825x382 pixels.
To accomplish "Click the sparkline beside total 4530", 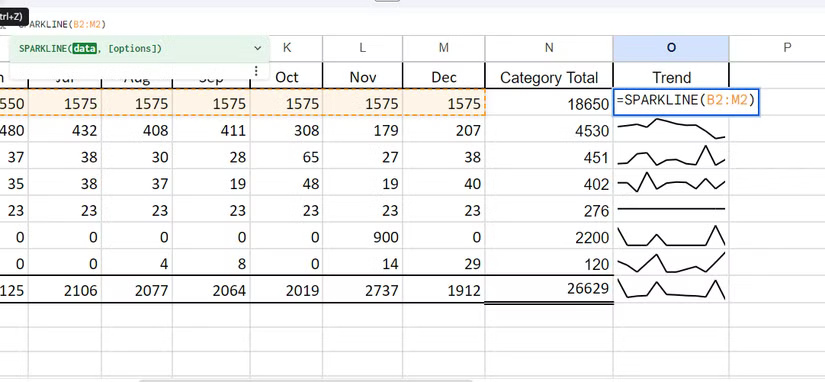I will [671, 129].
